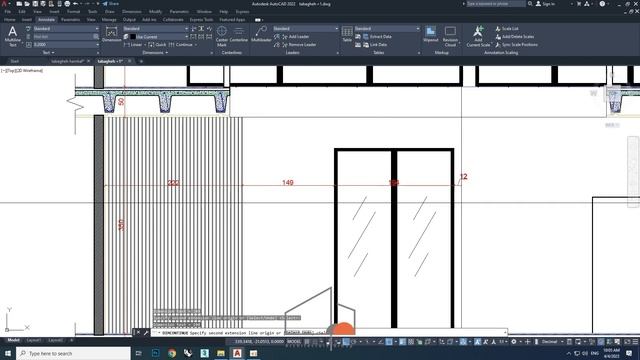Open the text height 0.2000 dropdown
The image size is (640, 360).
66,44
